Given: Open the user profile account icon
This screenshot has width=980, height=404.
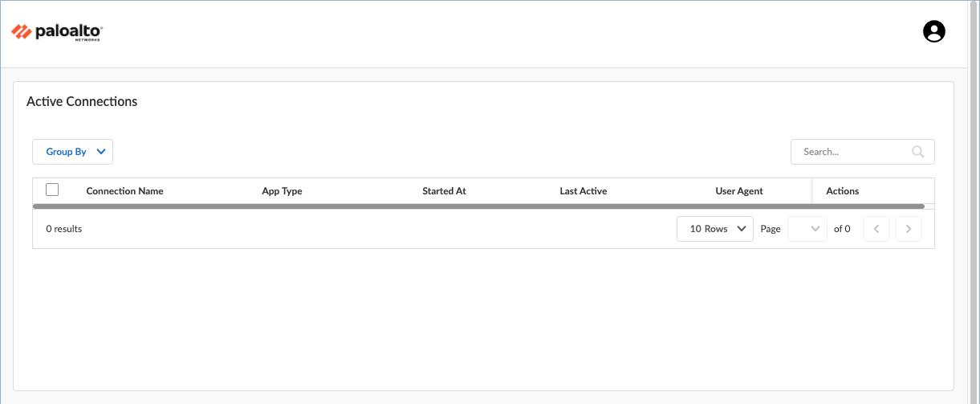Looking at the screenshot, I should click(x=933, y=31).
